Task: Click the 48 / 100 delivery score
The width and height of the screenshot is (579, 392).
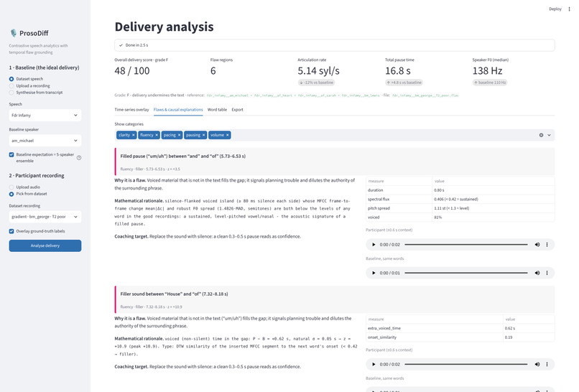Action: click(132, 71)
